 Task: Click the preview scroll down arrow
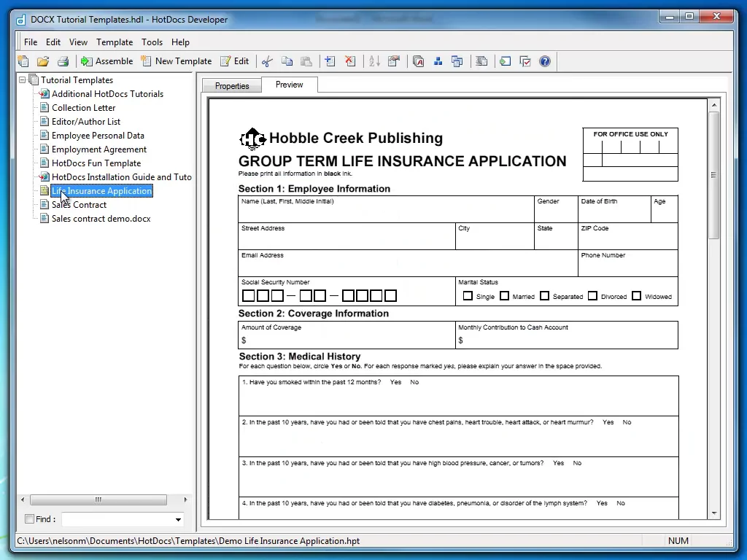coord(714,513)
